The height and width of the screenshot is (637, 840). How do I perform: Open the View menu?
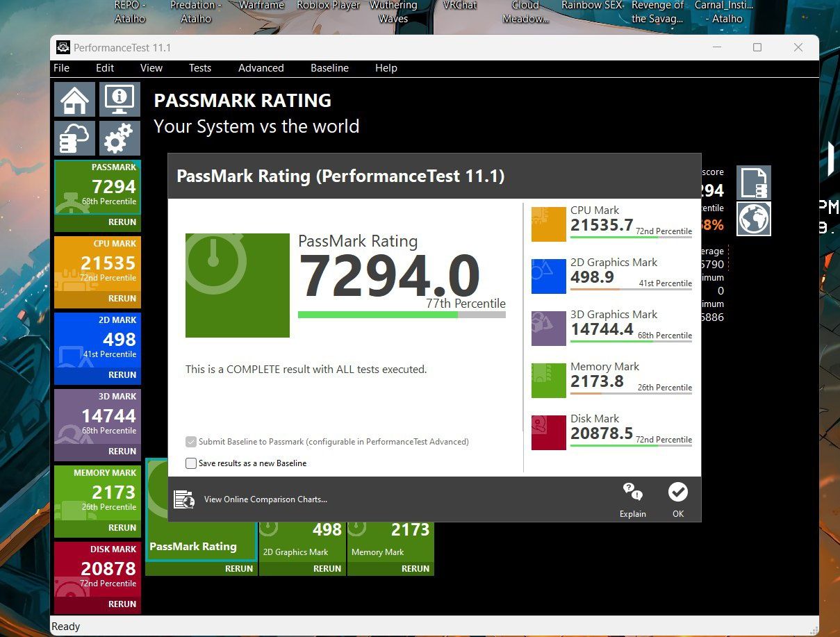click(x=151, y=68)
